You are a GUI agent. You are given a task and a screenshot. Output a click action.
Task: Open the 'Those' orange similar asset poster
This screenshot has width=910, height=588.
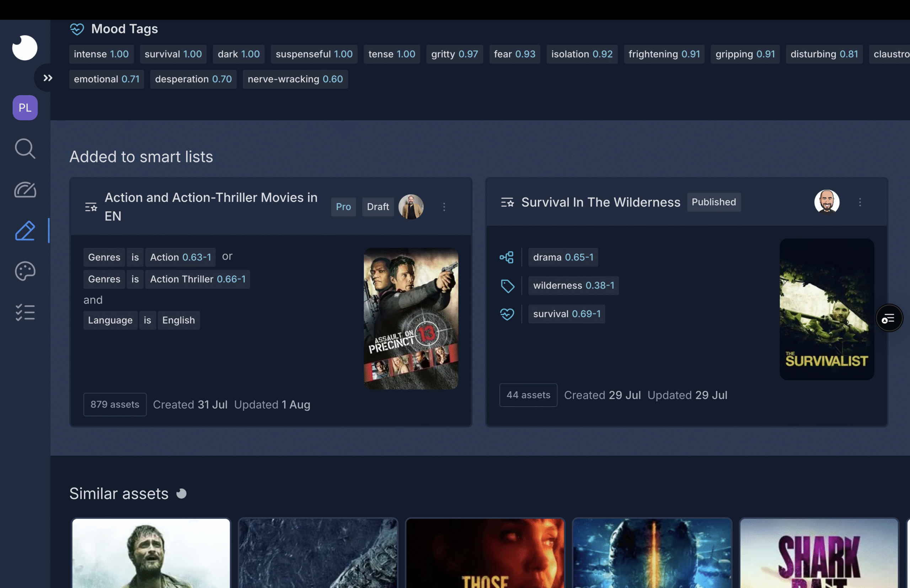485,553
